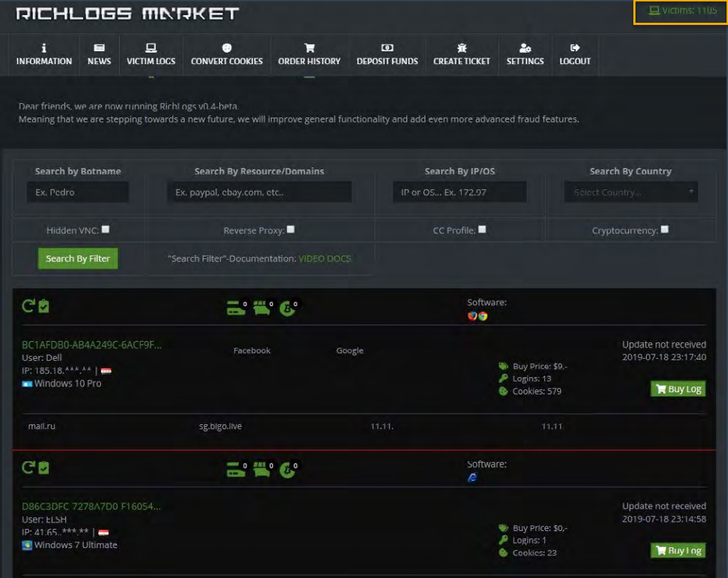
Task: Click the shop icon on ELSH entry
Action: click(262, 469)
